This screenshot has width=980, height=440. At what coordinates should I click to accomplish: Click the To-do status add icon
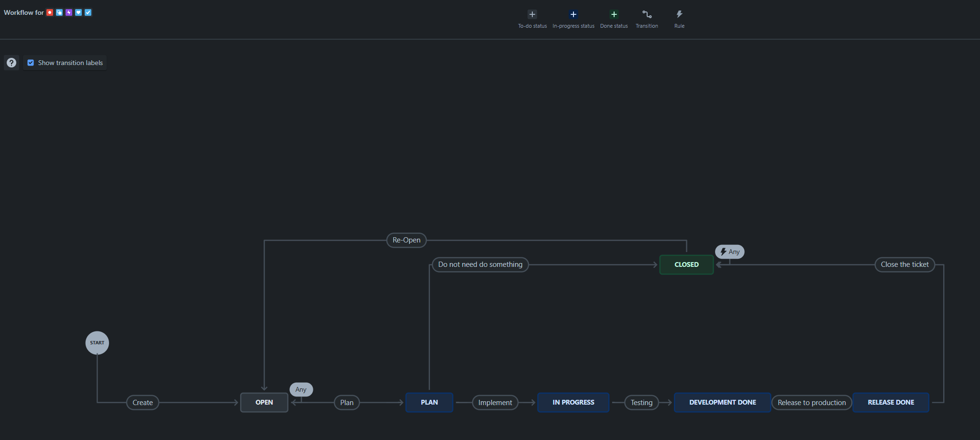(532, 14)
